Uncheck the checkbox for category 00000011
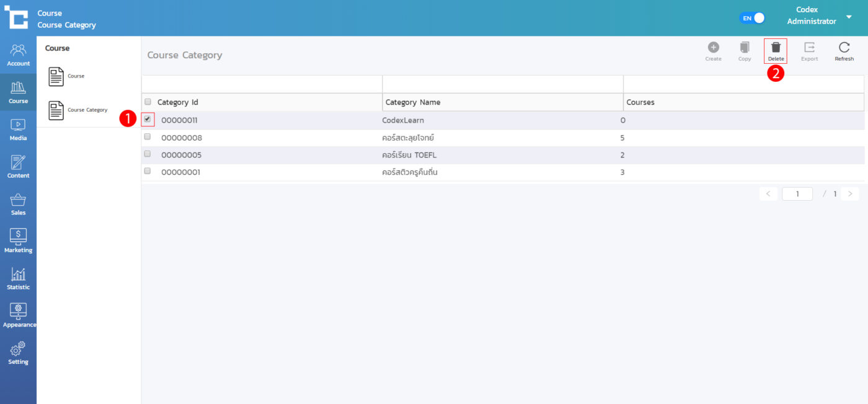The image size is (868, 404). click(148, 119)
